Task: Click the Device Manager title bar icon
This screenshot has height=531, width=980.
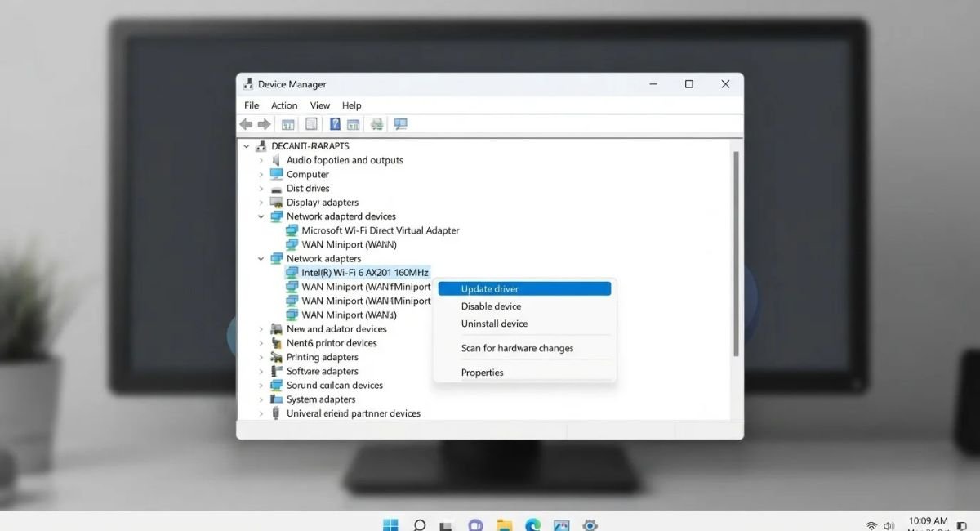Action: point(248,84)
